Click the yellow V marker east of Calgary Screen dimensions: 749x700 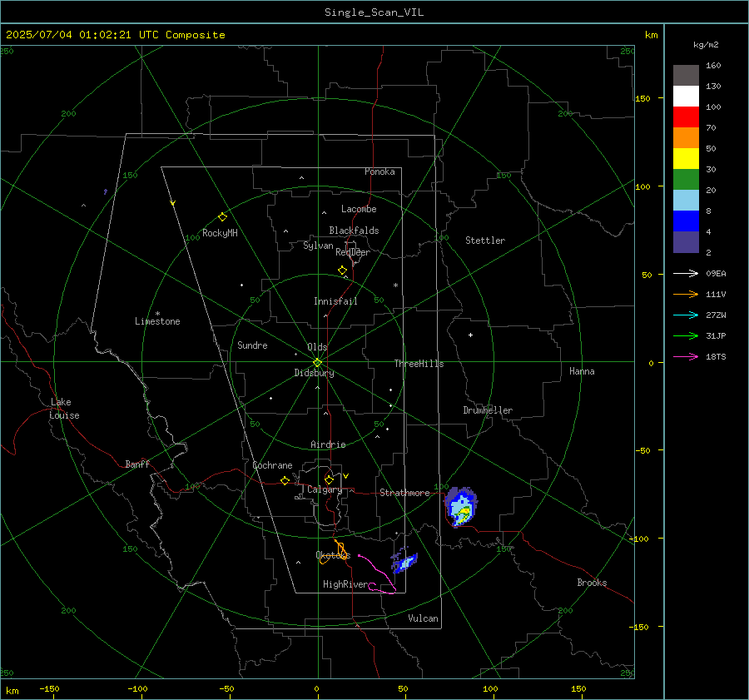coord(346,476)
